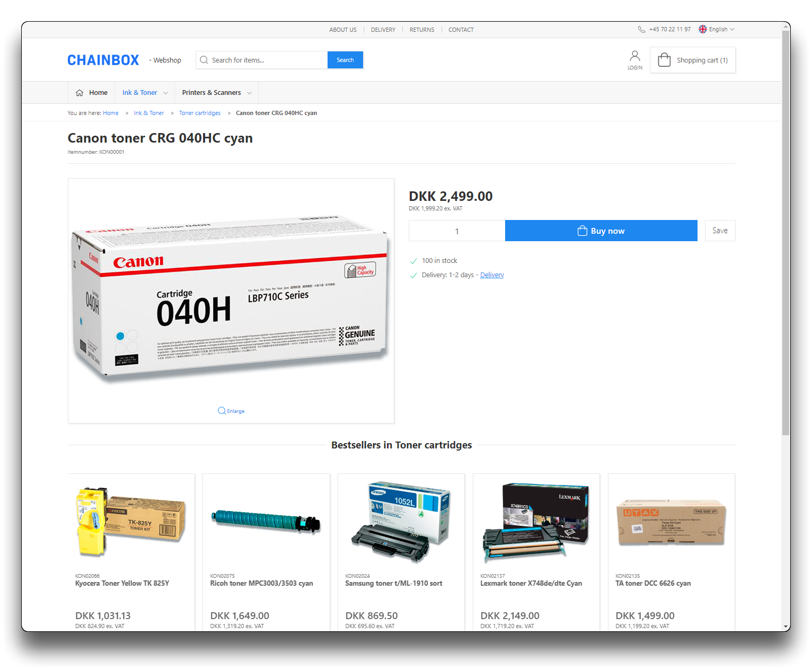Open Samsung toner 1052L thumbnail

(x=401, y=522)
